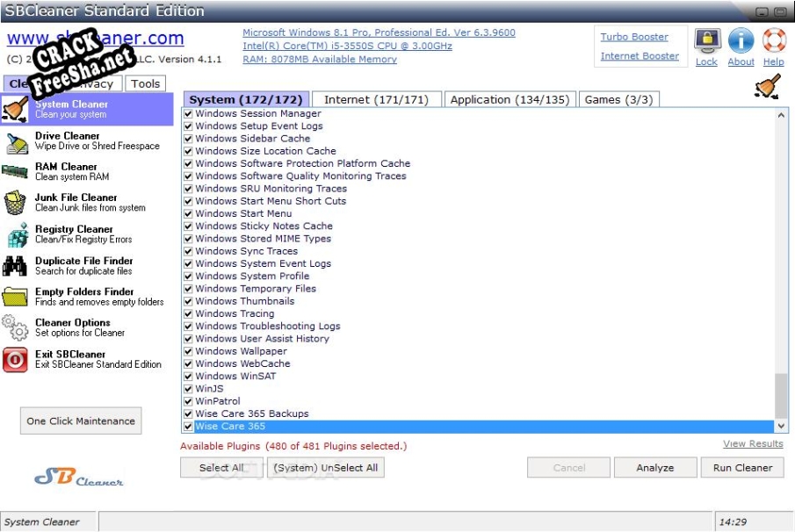Select the RAM Cleaner icon
This screenshot has width=795, height=532.
tap(15, 172)
